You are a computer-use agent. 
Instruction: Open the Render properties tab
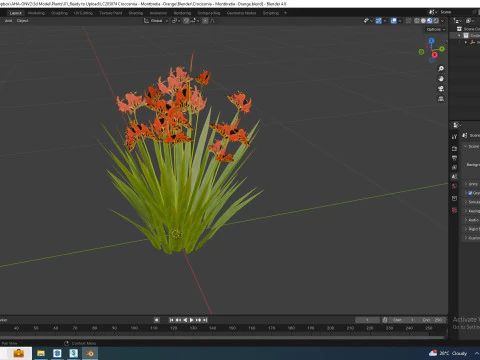[x=454, y=148]
